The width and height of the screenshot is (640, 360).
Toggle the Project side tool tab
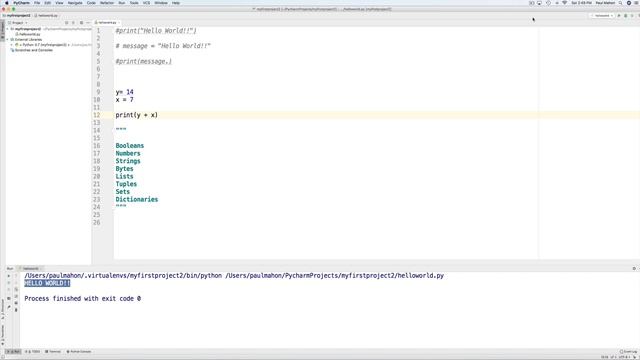2,30
